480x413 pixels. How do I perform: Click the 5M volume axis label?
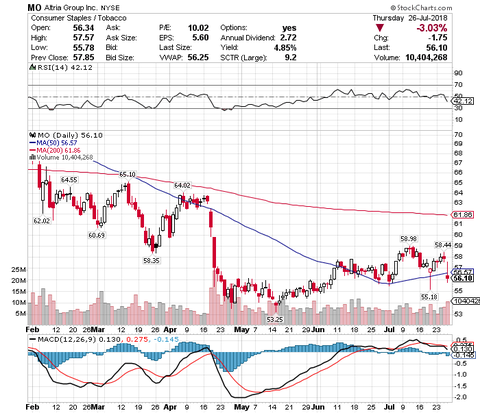tap(21, 313)
